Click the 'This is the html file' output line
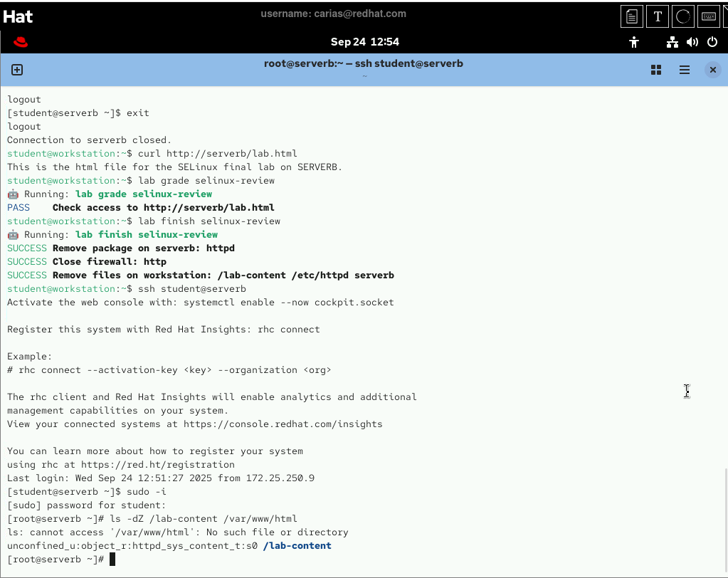728x578 pixels. (174, 167)
